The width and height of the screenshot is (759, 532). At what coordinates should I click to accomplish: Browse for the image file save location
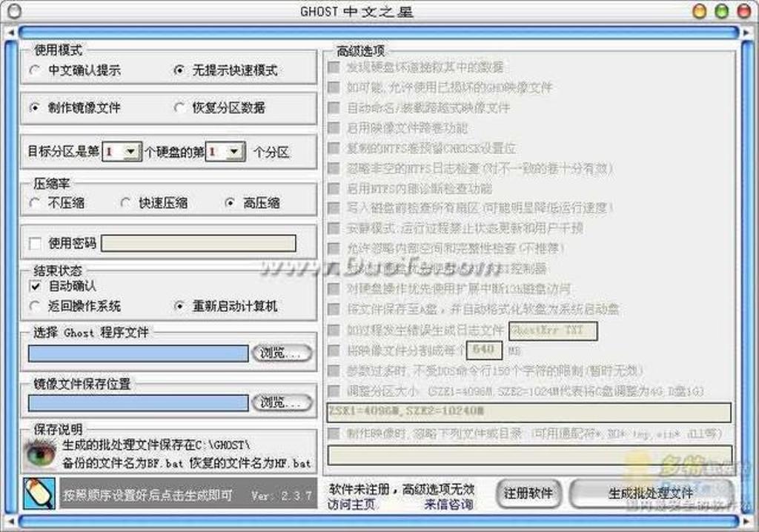click(x=282, y=403)
